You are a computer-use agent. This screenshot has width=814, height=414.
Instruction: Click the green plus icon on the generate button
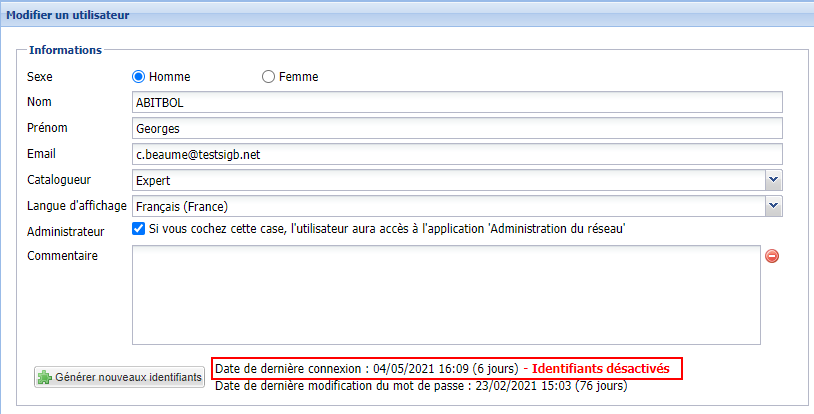[x=45, y=377]
